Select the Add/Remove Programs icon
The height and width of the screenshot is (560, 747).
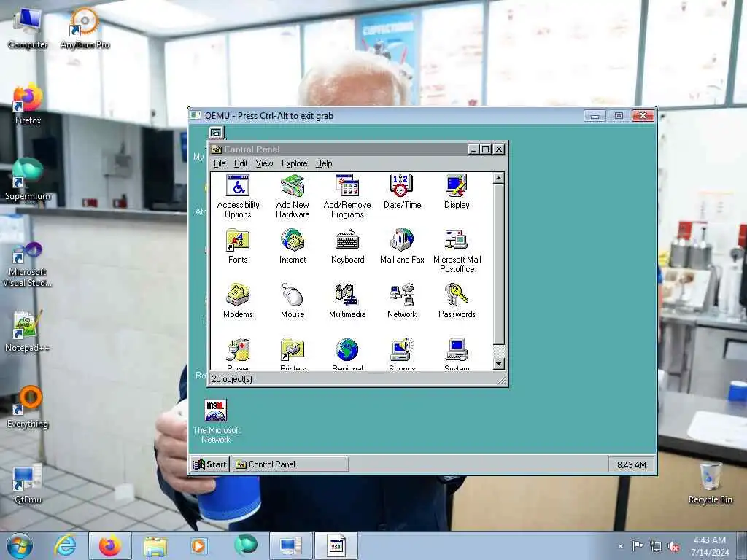(x=347, y=195)
